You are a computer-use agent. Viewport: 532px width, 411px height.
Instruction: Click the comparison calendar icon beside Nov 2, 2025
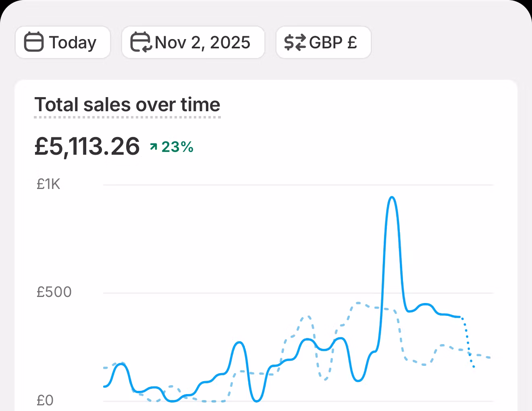(141, 42)
